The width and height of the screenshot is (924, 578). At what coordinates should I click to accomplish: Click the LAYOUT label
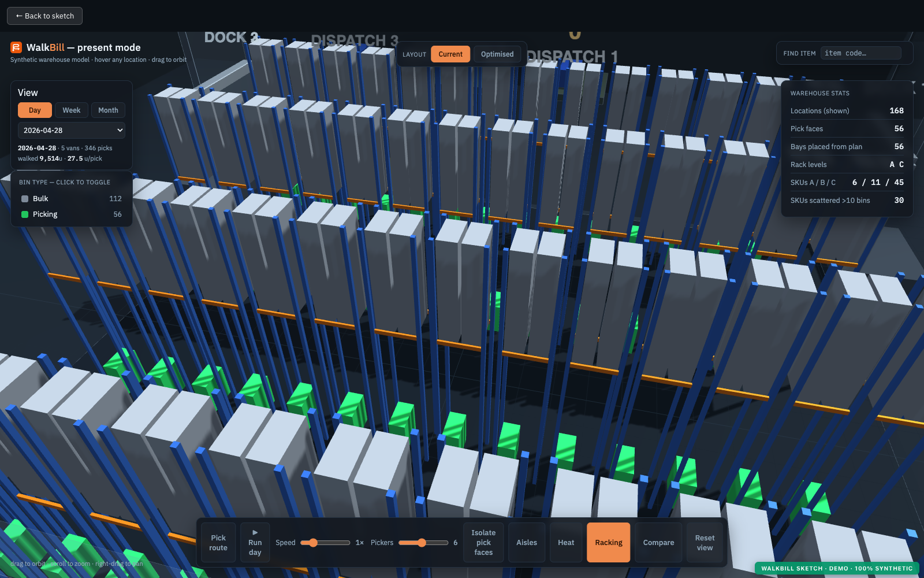click(x=414, y=54)
